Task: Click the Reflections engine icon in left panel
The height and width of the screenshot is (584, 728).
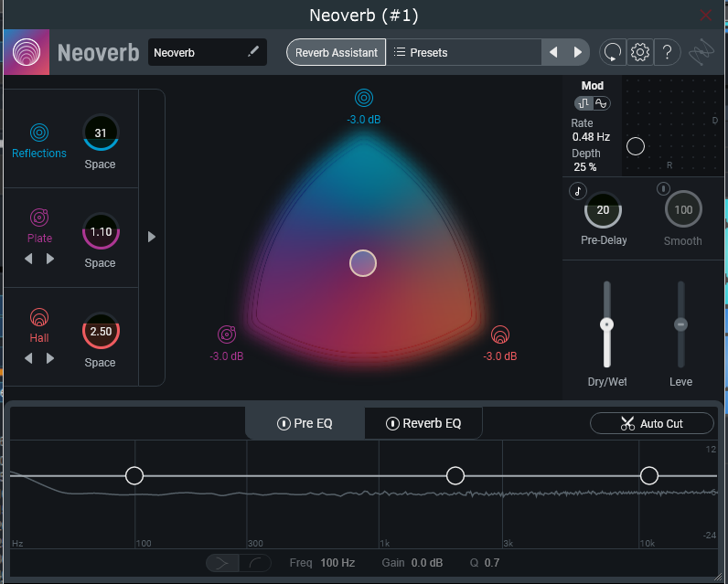Action: click(39, 133)
